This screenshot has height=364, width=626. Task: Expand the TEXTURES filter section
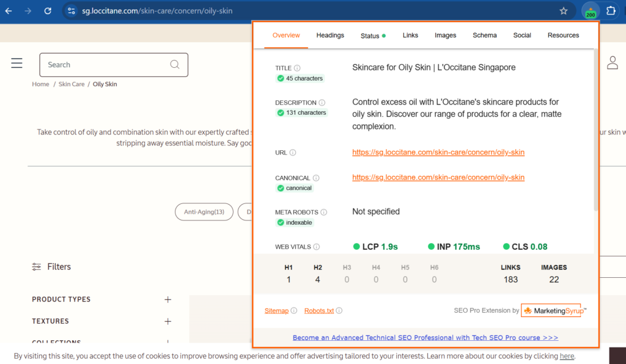tap(168, 321)
